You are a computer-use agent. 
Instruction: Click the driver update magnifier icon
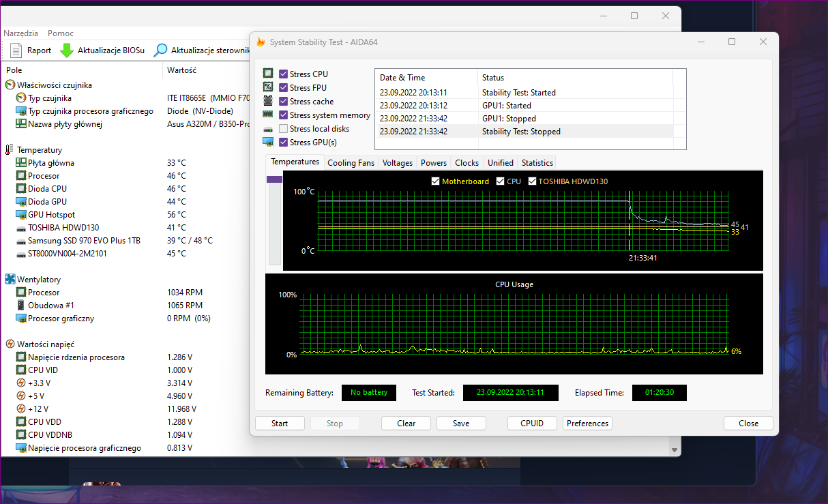pos(160,50)
